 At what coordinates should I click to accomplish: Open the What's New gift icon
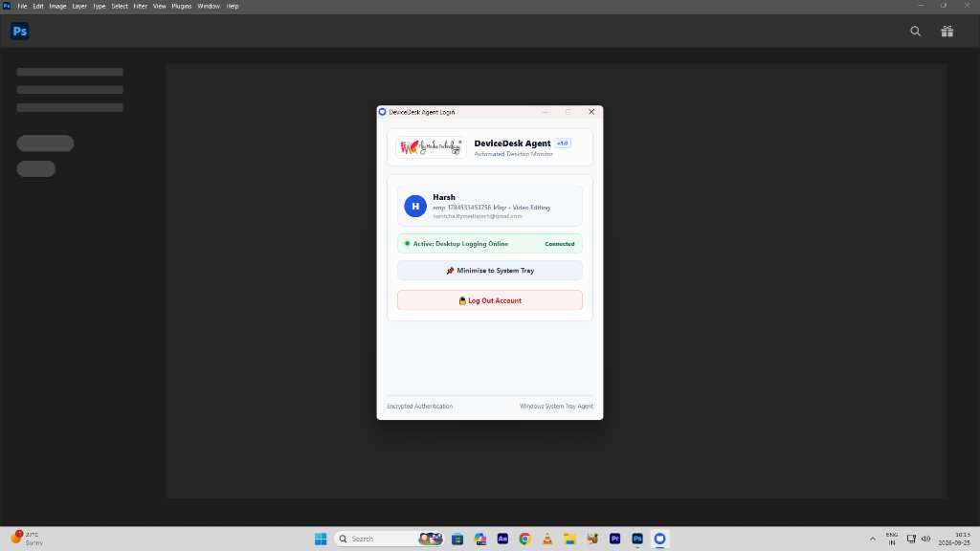click(x=947, y=32)
